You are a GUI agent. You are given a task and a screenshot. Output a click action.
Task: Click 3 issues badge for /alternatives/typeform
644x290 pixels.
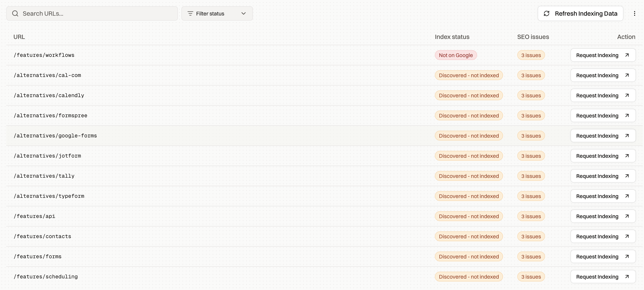click(x=531, y=196)
